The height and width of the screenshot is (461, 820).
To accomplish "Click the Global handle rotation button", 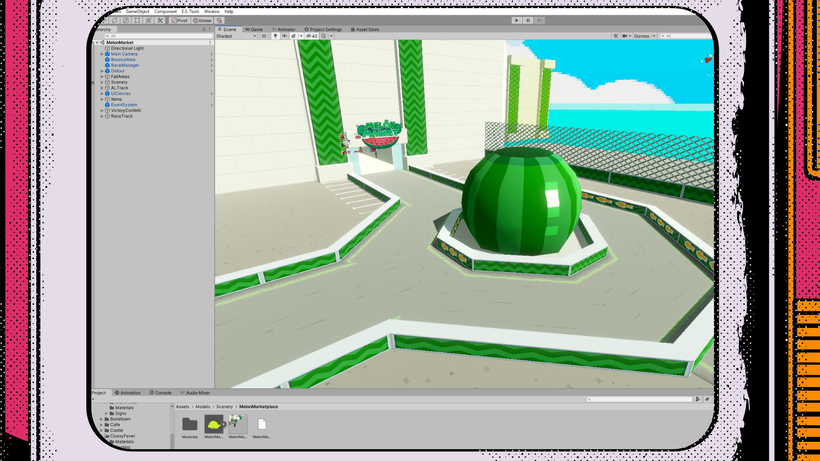I will coord(203,20).
